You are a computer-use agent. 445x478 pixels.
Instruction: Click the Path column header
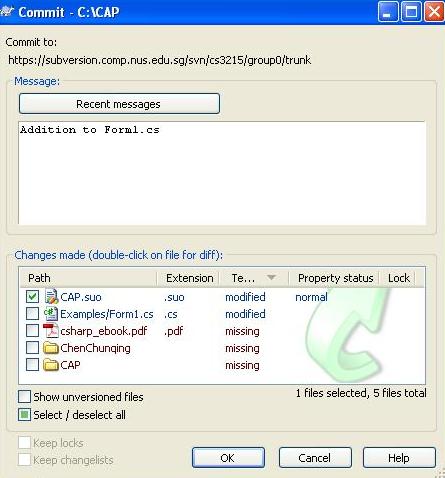click(x=89, y=278)
